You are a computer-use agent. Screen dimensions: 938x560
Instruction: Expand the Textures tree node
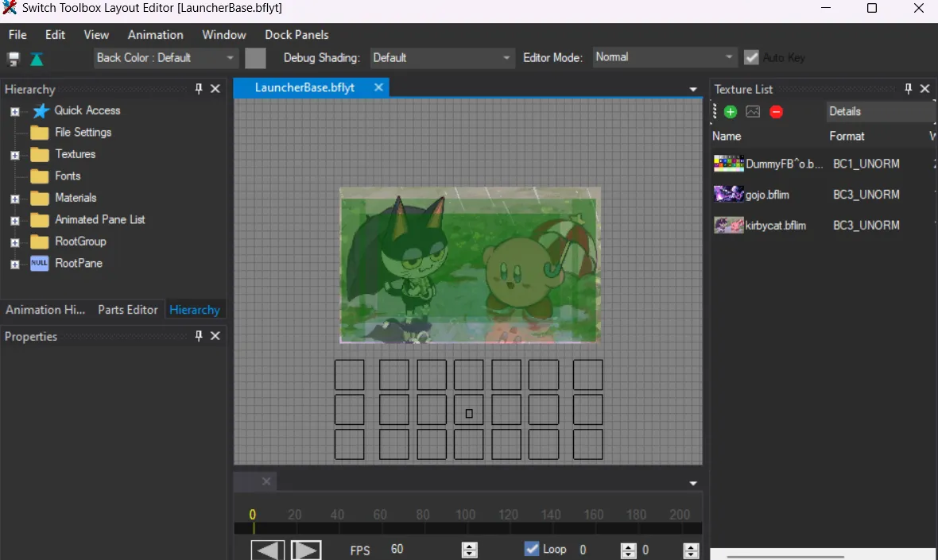14,155
